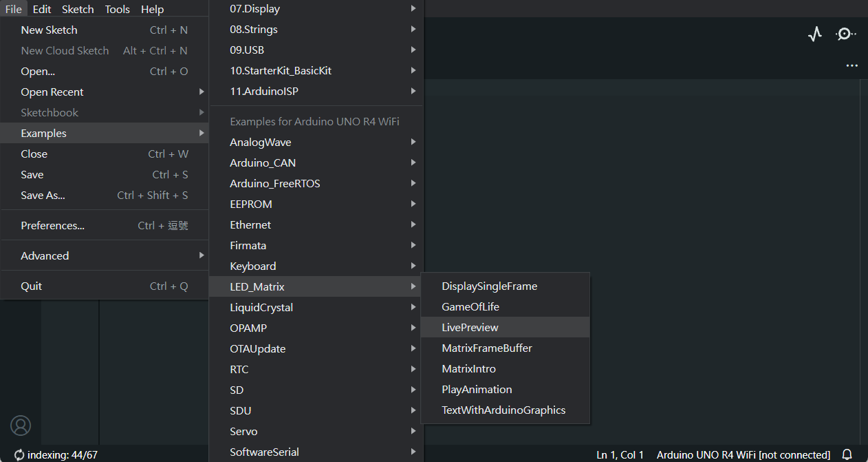Open the TextWithArduinoGraphics example
This screenshot has height=462, width=868.
506,410
